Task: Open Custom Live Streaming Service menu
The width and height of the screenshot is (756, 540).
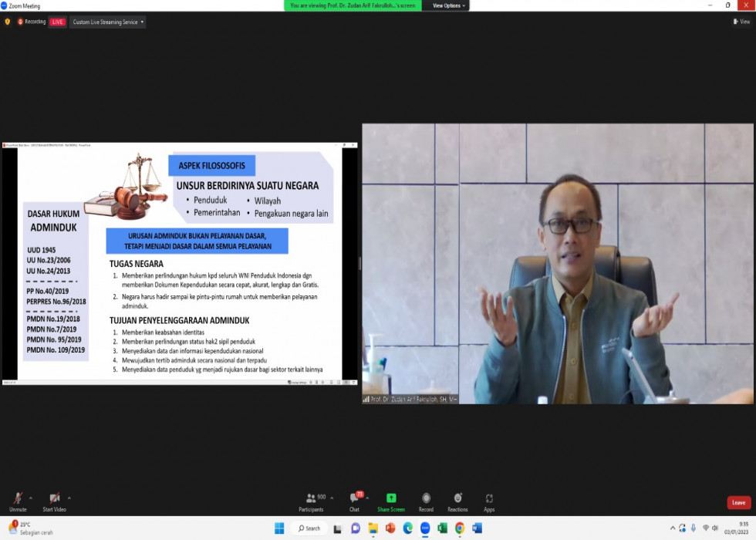Action: (x=107, y=22)
